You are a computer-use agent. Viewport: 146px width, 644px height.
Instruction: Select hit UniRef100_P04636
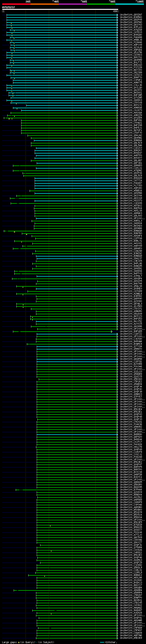131,424
